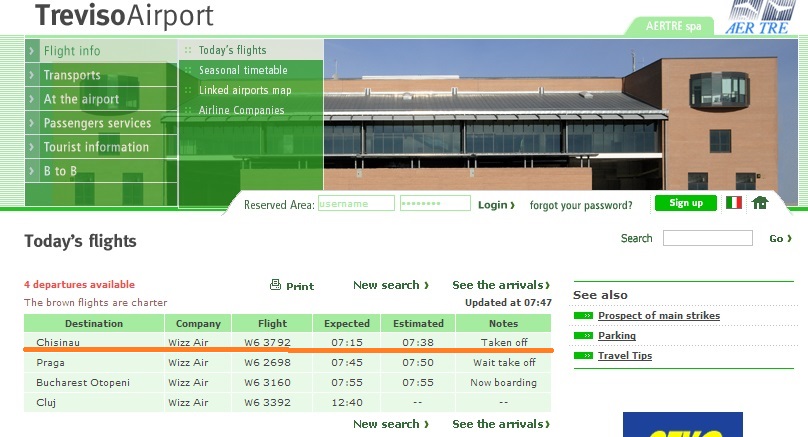Select Seasonal timetable submenu entry
Image resolution: width=808 pixels, height=437 pixels.
(x=243, y=70)
